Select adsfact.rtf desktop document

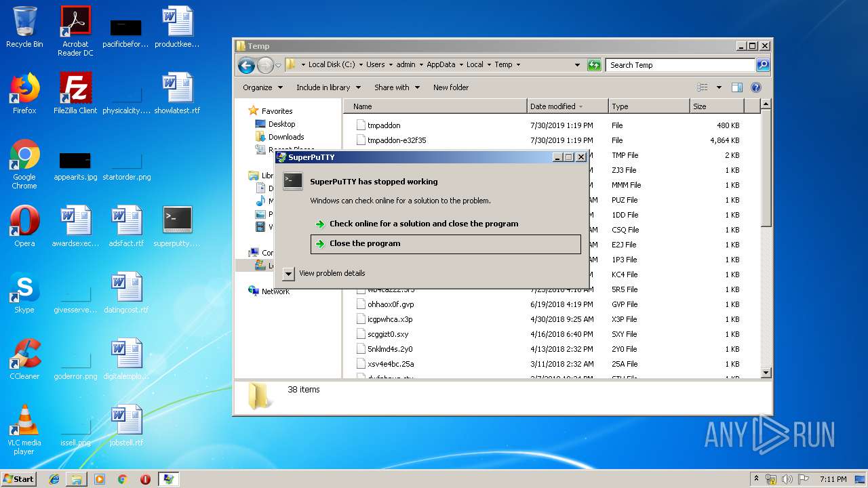126,226
